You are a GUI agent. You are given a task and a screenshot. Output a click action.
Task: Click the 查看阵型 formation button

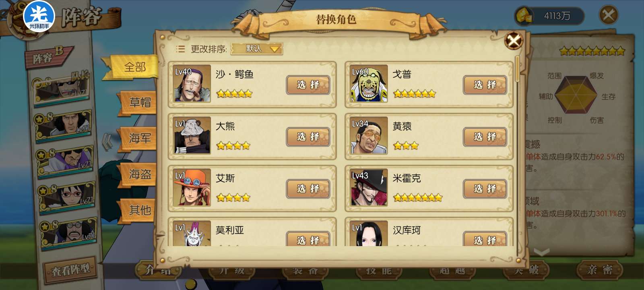(x=70, y=269)
